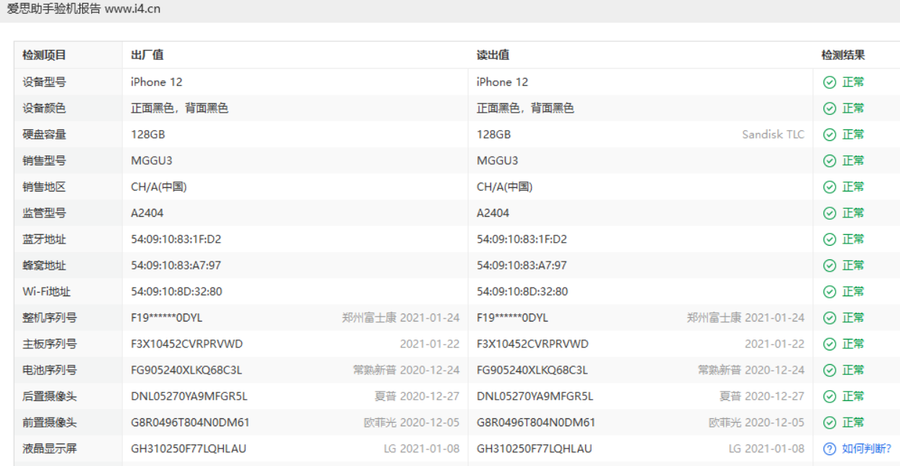Click the 读出值 column header
The image size is (900, 466).
(x=493, y=56)
